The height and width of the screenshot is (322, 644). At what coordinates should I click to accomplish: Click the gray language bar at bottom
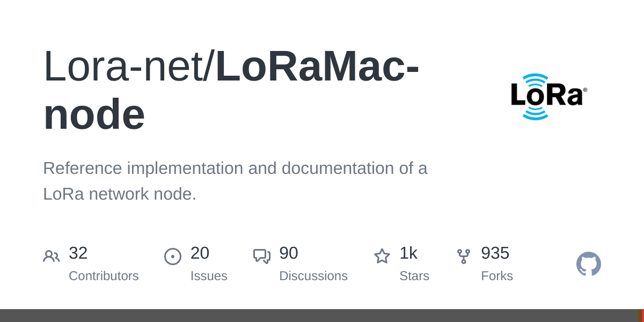pos(319,316)
